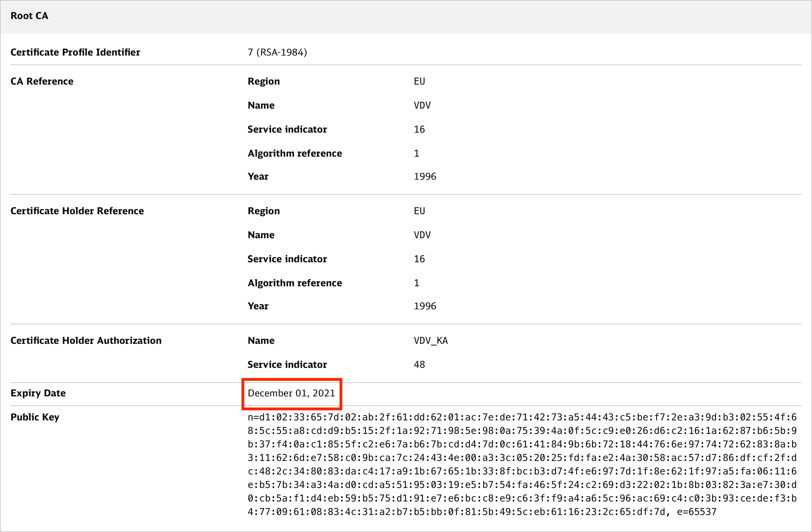Click Name label under Certificate Holder Authorization
The image size is (812, 532).
pos(261,341)
